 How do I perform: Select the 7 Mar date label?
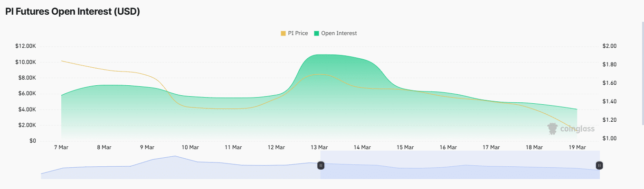[61, 147]
